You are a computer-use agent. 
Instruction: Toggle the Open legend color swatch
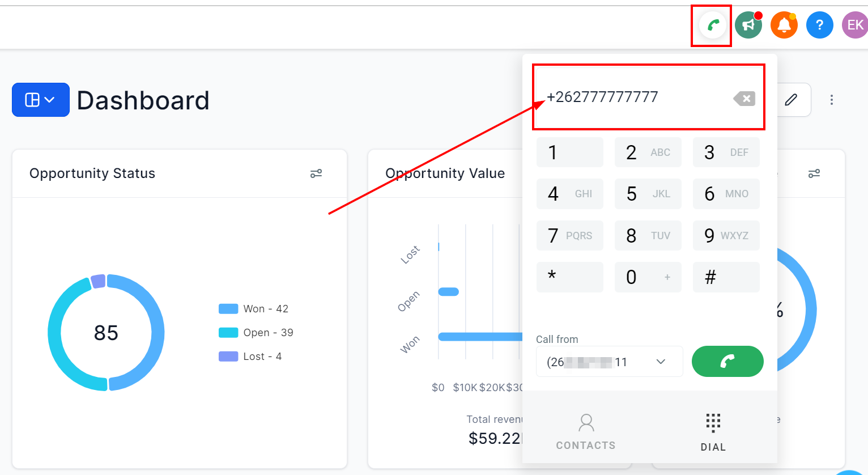228,333
